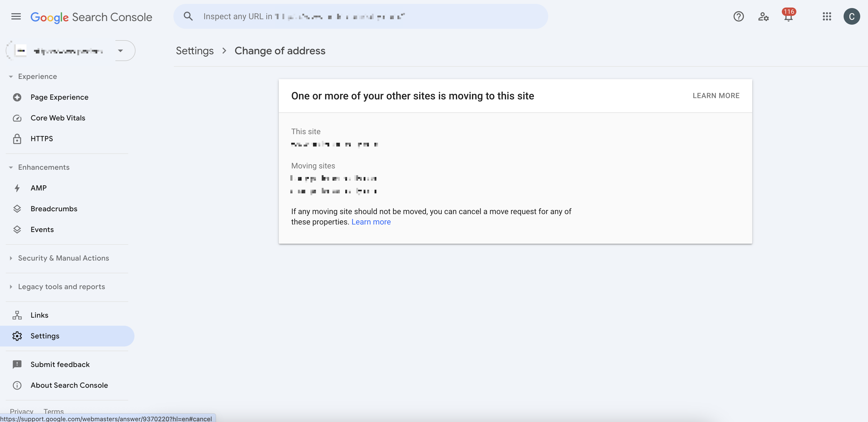Viewport: 868px width, 422px height.
Task: Open the property selector dropdown
Action: 121,51
